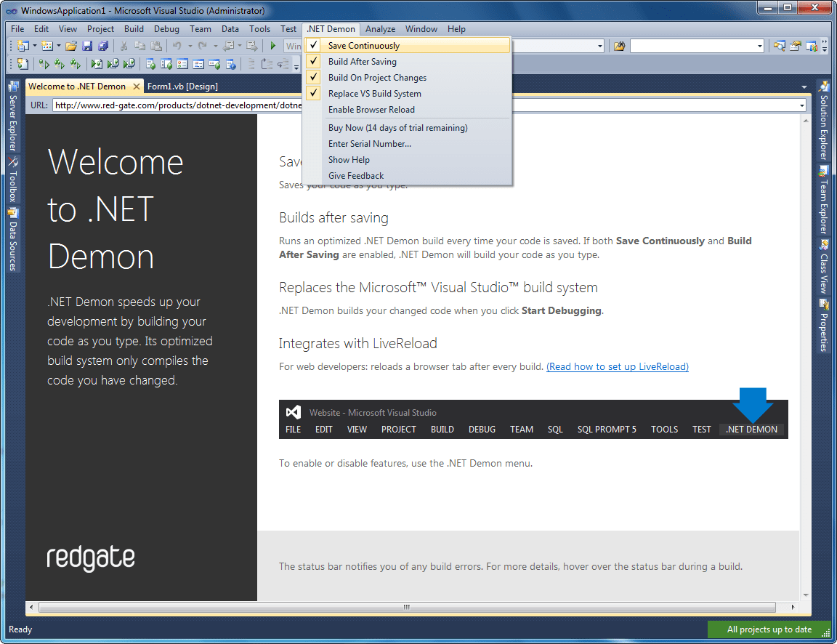The width and height of the screenshot is (837, 644).
Task: Open the File menu
Action: point(17,29)
